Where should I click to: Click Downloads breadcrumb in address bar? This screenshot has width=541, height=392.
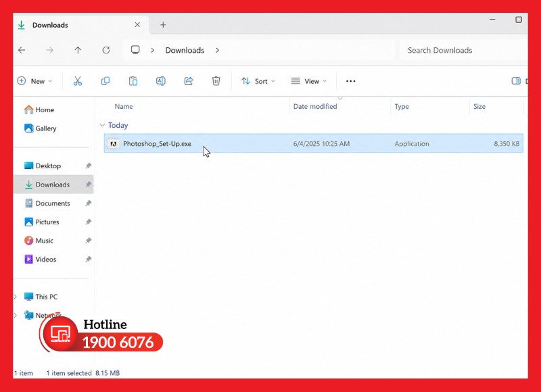185,50
